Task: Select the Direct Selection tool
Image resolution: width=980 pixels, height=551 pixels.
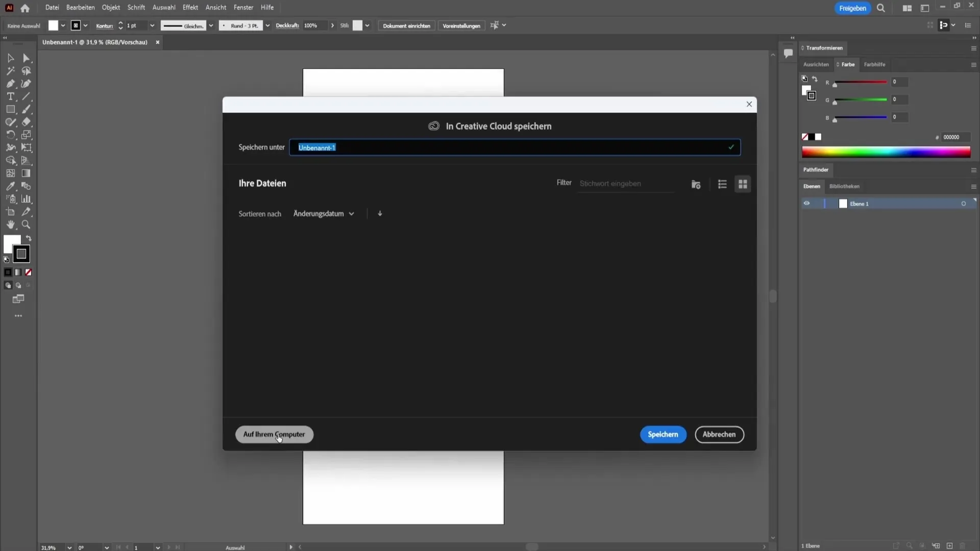Action: click(x=27, y=58)
